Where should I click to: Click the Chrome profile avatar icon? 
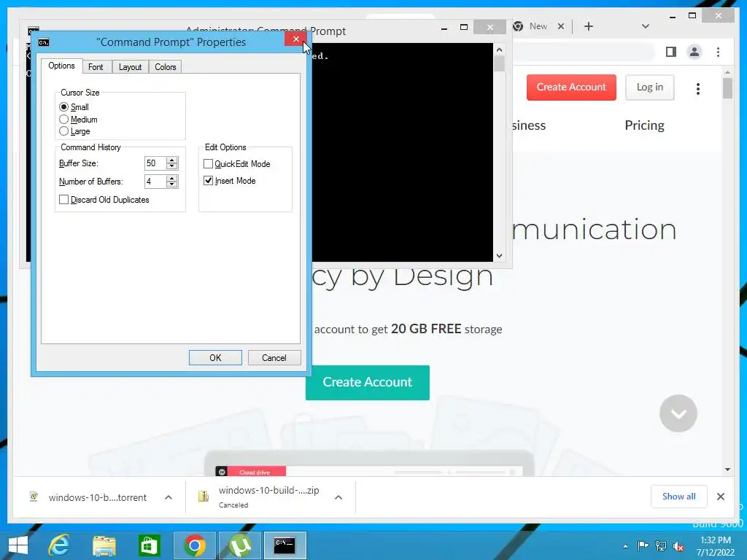pos(694,52)
